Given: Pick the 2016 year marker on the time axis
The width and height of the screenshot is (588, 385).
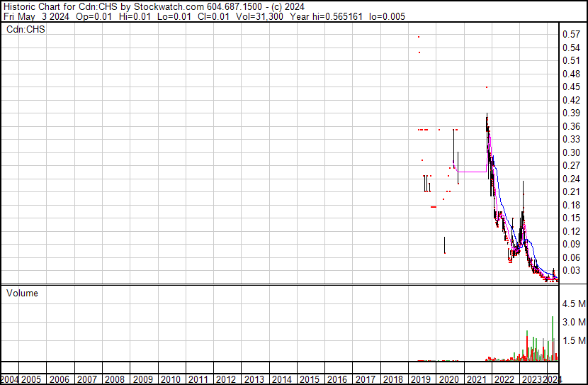Looking at the screenshot, I should (x=337, y=379).
